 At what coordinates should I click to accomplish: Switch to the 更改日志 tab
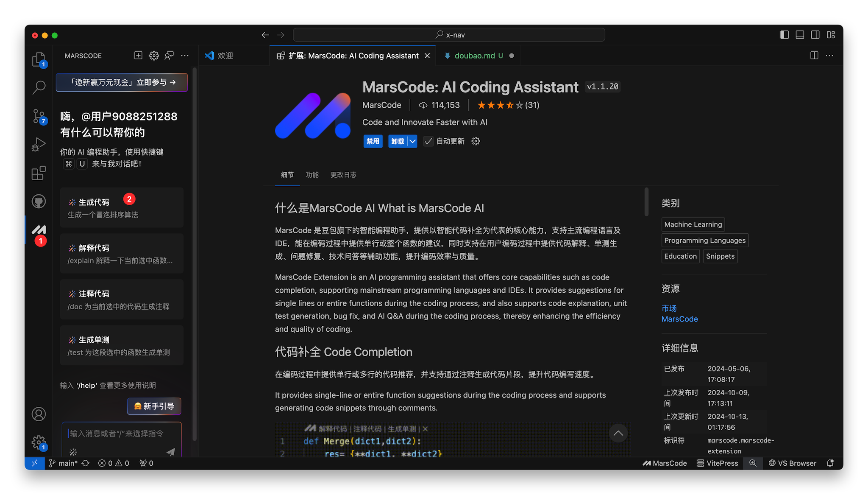point(343,175)
